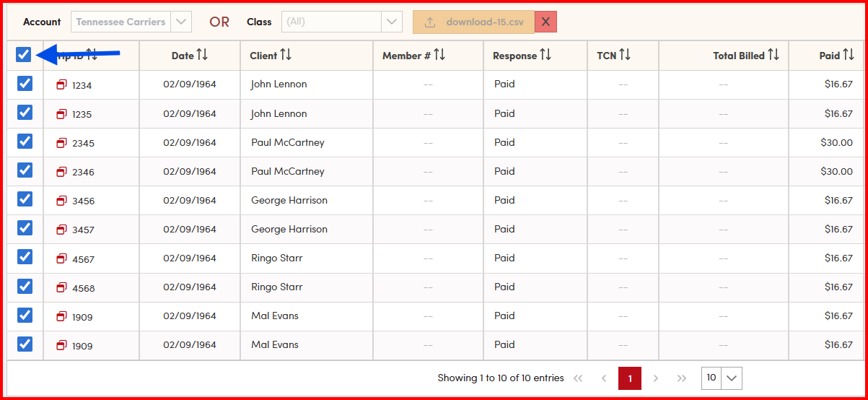The image size is (868, 400).
Task: Deselect the checkbox for trip 3456
Action: 25,199
